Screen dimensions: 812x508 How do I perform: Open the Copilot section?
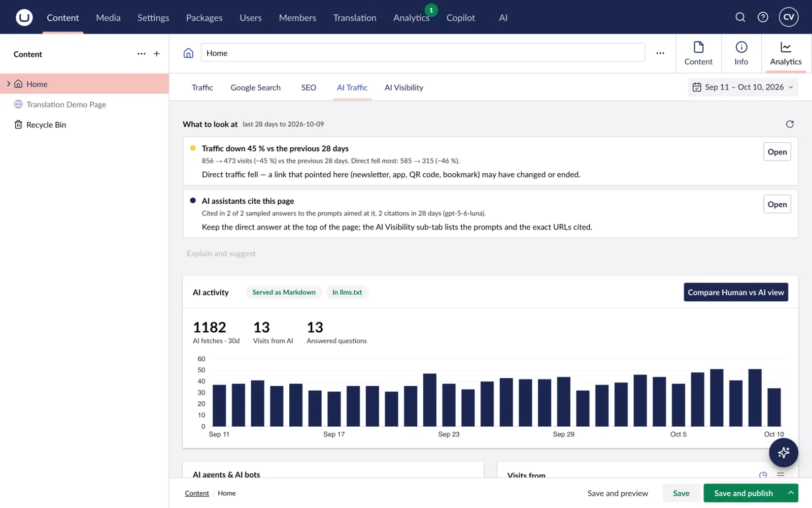click(461, 18)
